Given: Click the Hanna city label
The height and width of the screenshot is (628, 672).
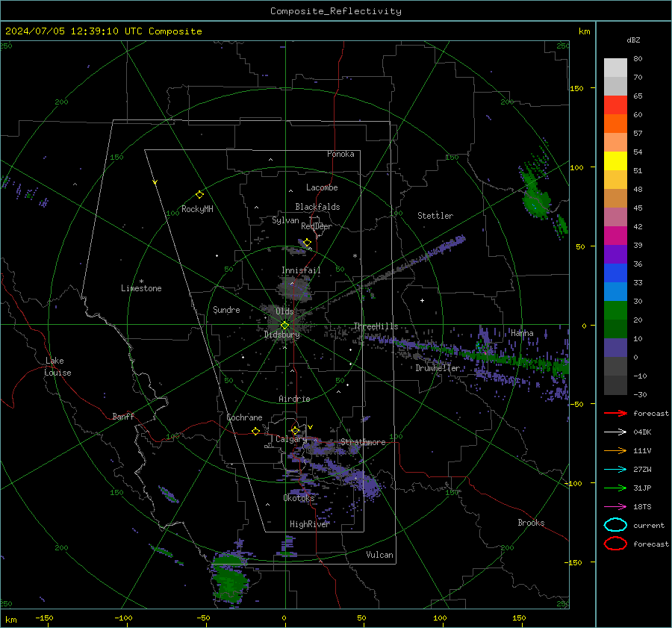Looking at the screenshot, I should 522,332.
